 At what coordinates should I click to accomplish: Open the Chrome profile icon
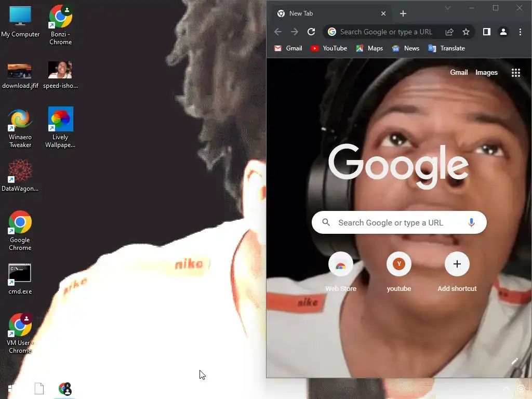[x=503, y=32]
